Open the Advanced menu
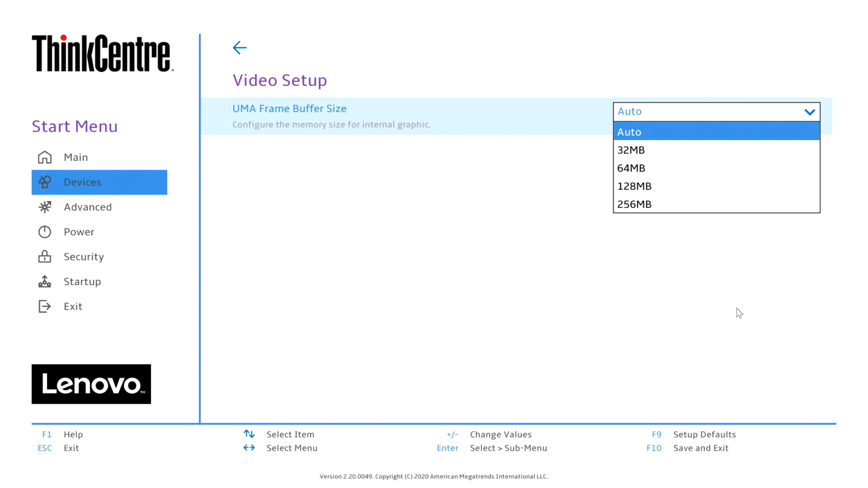The image size is (868, 488). [88, 207]
